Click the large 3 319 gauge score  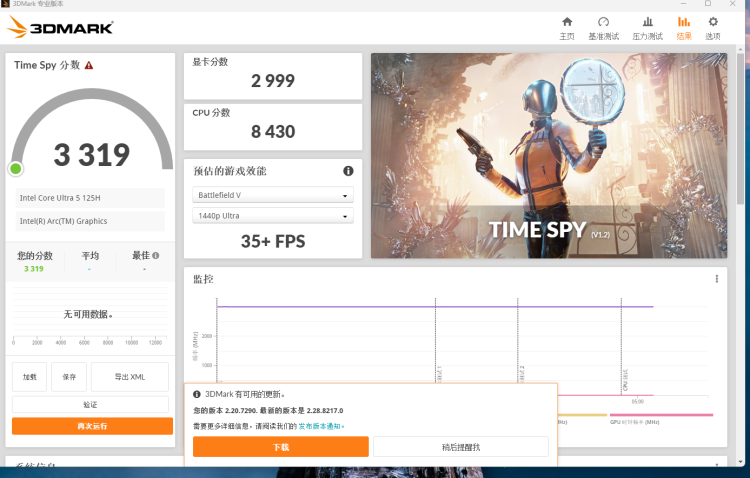pos(92,155)
